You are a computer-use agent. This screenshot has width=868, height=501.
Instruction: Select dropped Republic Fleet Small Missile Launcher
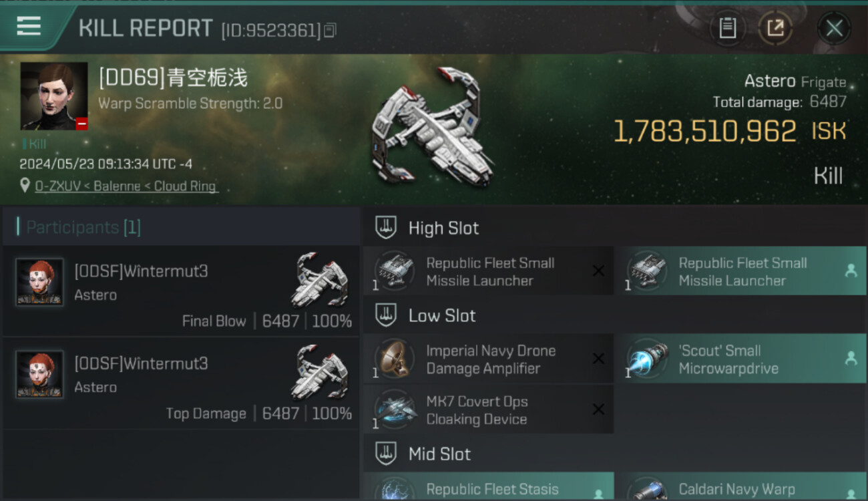tap(740, 271)
